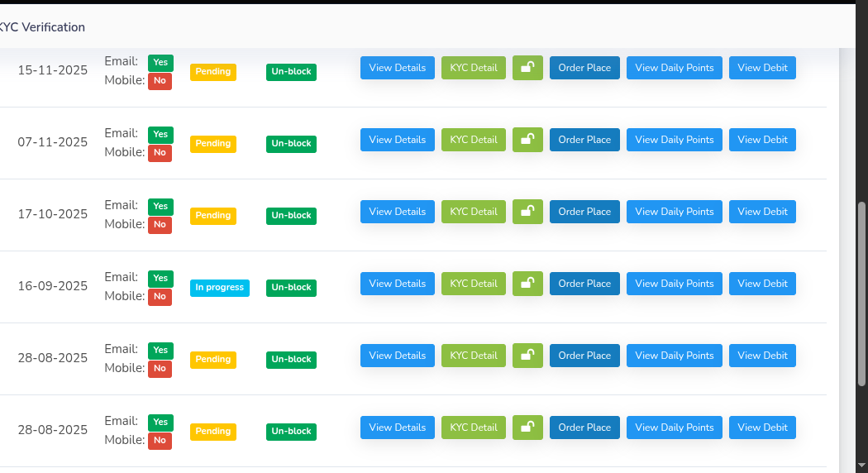View Daily Points for 07-11-2025 row
Image resolution: width=868 pixels, height=473 pixels.
[x=675, y=140]
